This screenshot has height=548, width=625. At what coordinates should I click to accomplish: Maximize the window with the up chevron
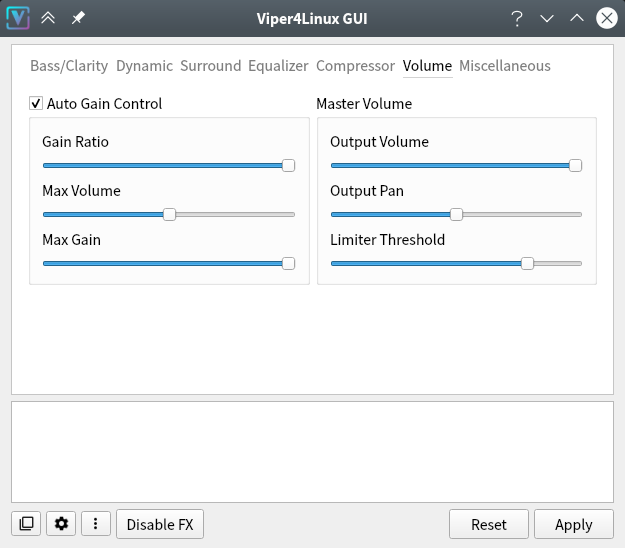coord(577,18)
